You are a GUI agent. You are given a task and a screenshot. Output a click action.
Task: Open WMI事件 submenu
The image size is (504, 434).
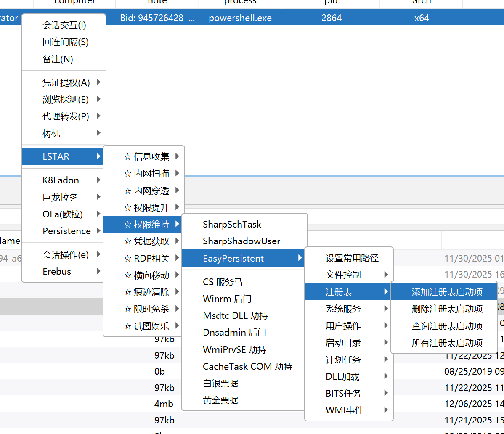pos(349,410)
